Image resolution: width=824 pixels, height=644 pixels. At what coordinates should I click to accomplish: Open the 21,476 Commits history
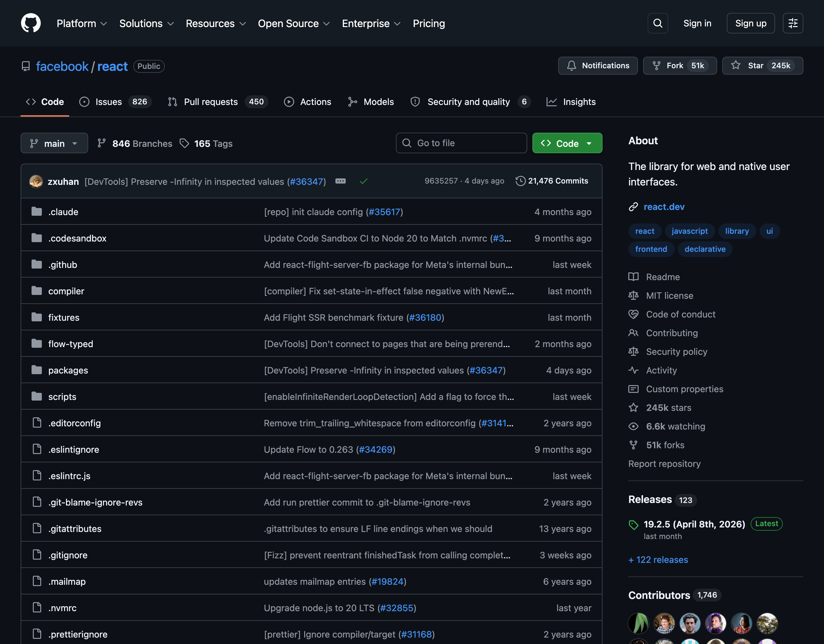552,181
